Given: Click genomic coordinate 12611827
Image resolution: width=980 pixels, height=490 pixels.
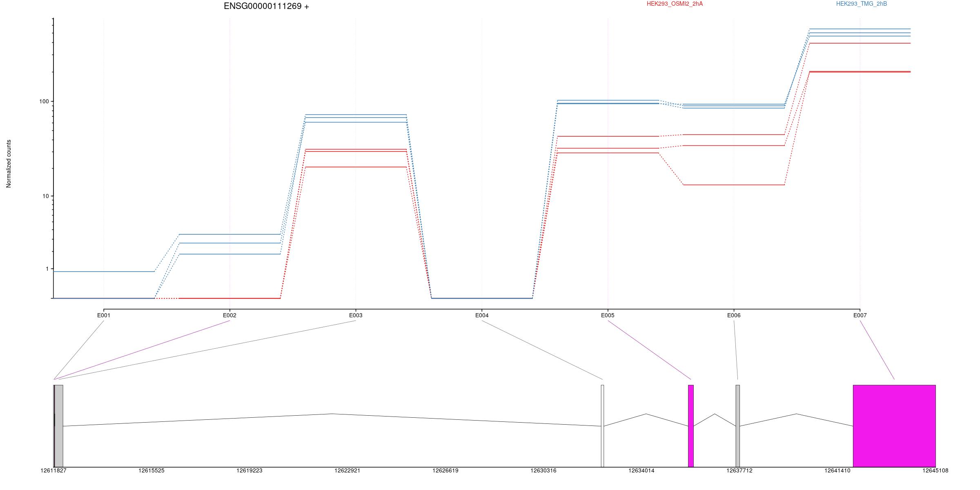Looking at the screenshot, I should pos(53,470).
